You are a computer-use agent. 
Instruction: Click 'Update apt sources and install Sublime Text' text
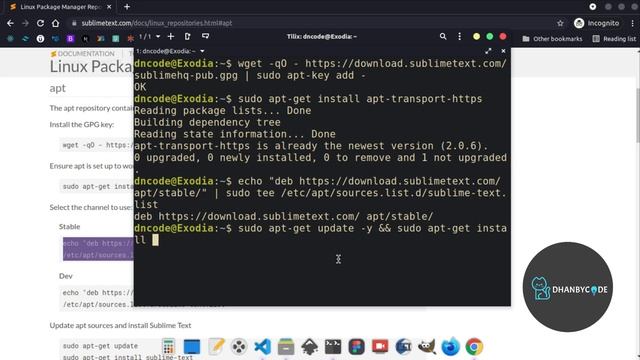click(x=120, y=325)
